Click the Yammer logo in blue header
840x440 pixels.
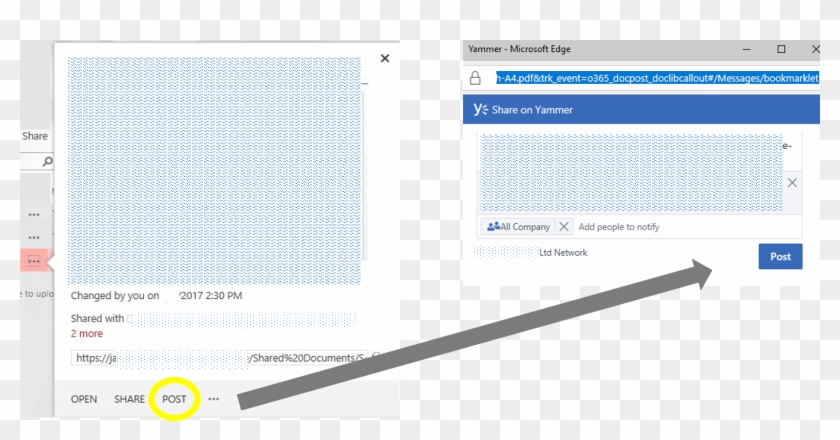[482, 110]
